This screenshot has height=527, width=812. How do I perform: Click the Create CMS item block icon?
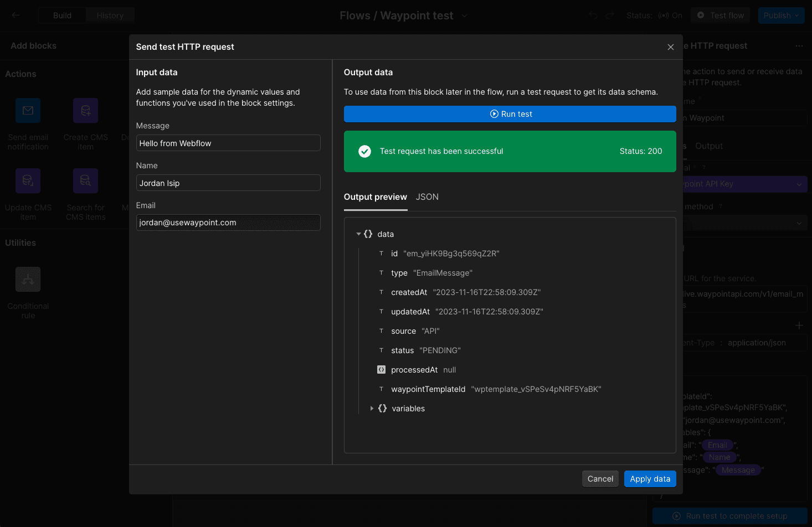pyautogui.click(x=85, y=111)
